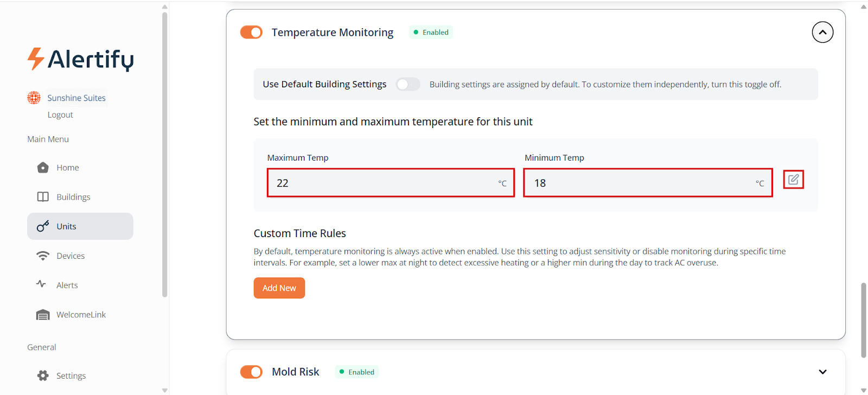Turn off the Mold Risk toggle
This screenshot has height=395, width=868.
pyautogui.click(x=251, y=372)
